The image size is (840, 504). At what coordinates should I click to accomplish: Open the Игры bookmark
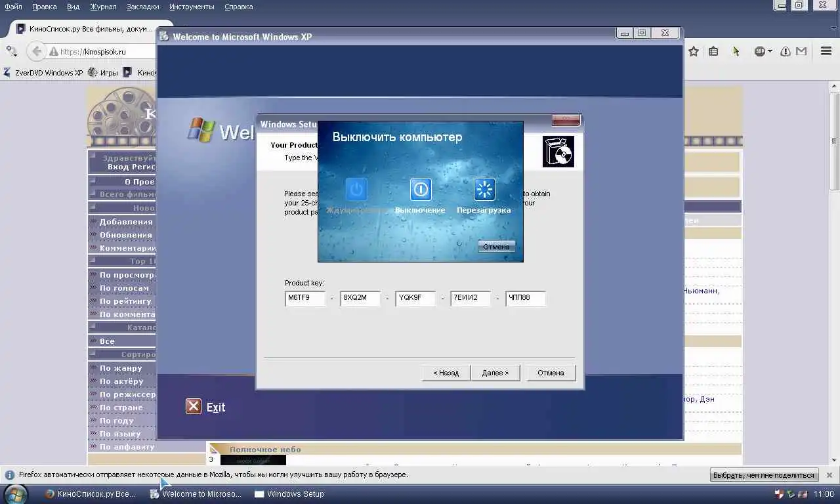103,73
